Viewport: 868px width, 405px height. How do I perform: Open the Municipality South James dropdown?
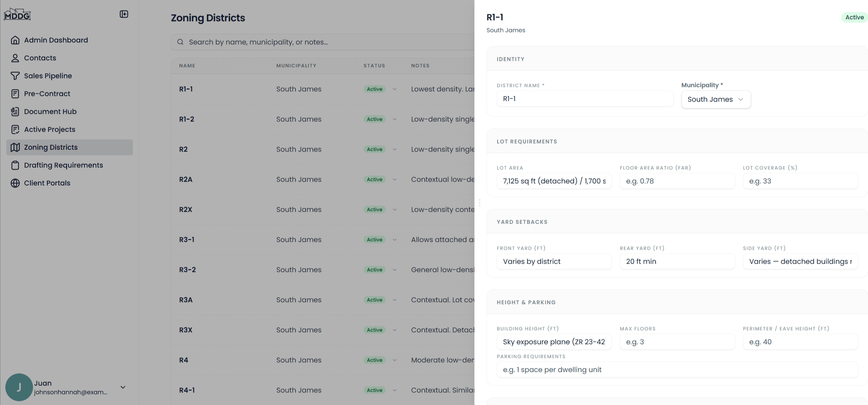point(716,100)
